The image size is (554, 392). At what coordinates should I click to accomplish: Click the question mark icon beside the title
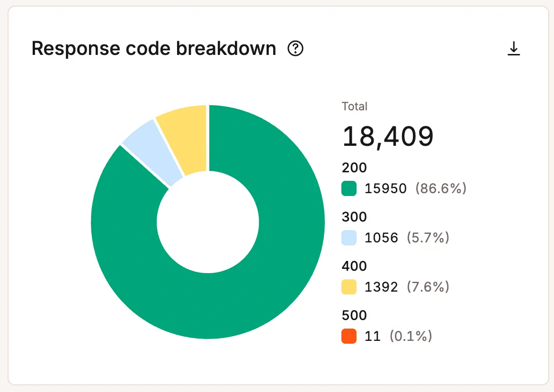tap(295, 49)
